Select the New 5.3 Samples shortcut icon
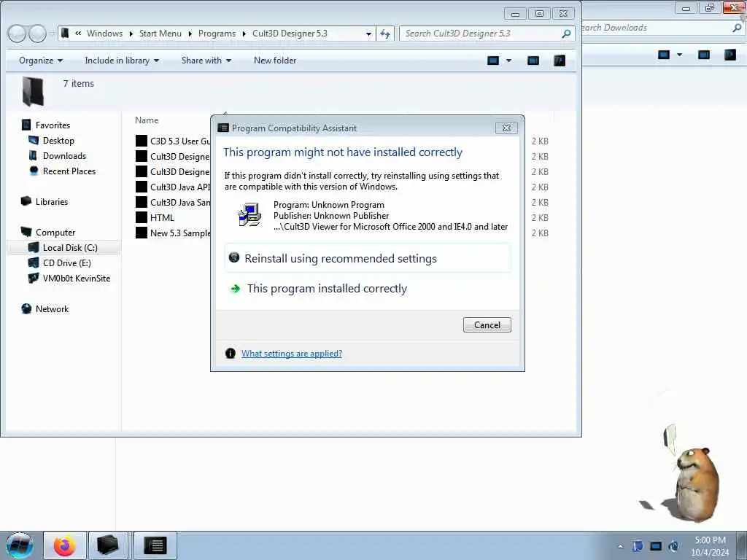This screenshot has width=747, height=560. [x=142, y=233]
